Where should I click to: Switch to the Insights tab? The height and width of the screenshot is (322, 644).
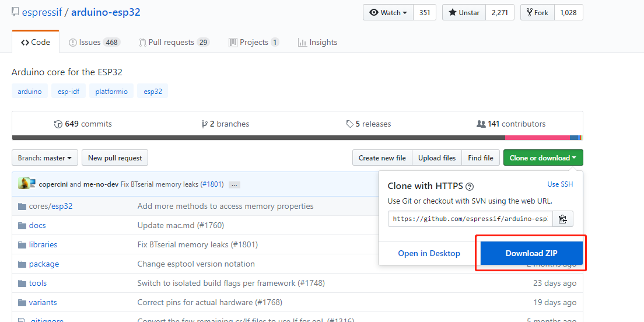(x=317, y=43)
